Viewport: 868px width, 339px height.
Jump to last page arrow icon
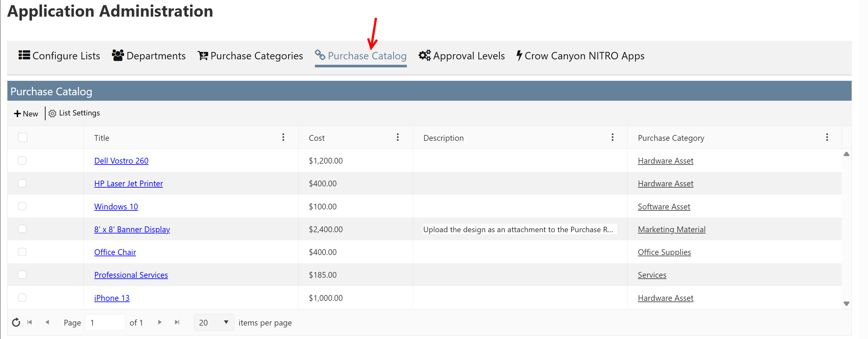[177, 323]
